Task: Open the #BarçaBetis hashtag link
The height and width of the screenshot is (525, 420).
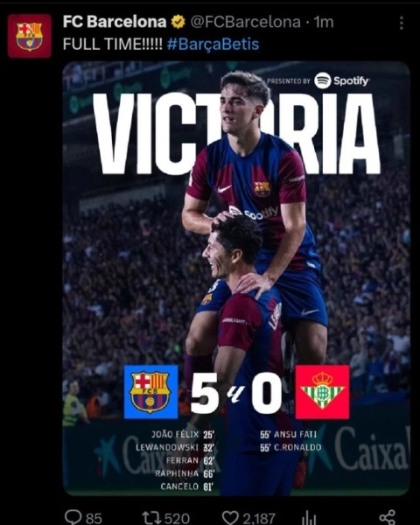Action: click(213, 45)
